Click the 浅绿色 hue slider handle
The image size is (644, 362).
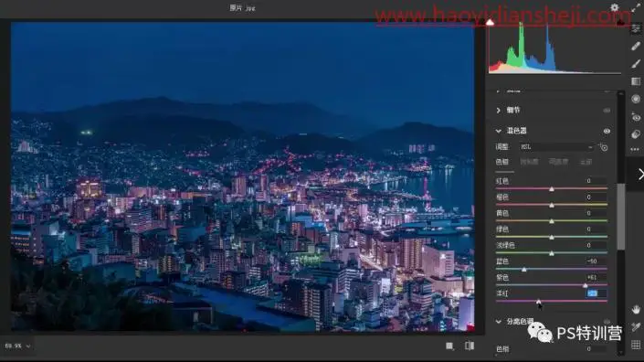552,253
